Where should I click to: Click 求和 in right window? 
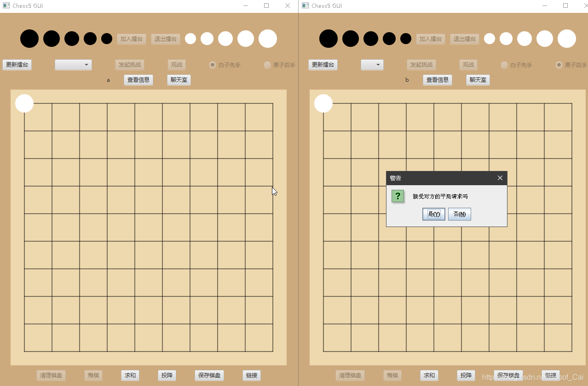429,375
